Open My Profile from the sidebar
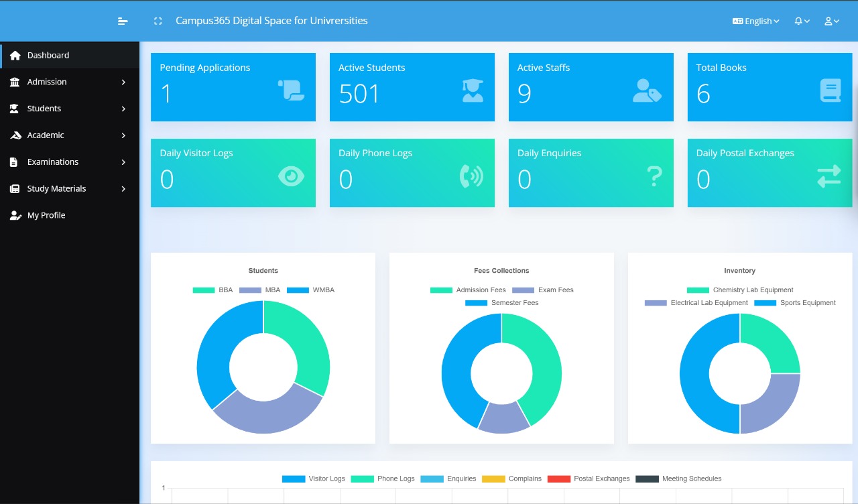This screenshot has height=504, width=858. pos(46,215)
